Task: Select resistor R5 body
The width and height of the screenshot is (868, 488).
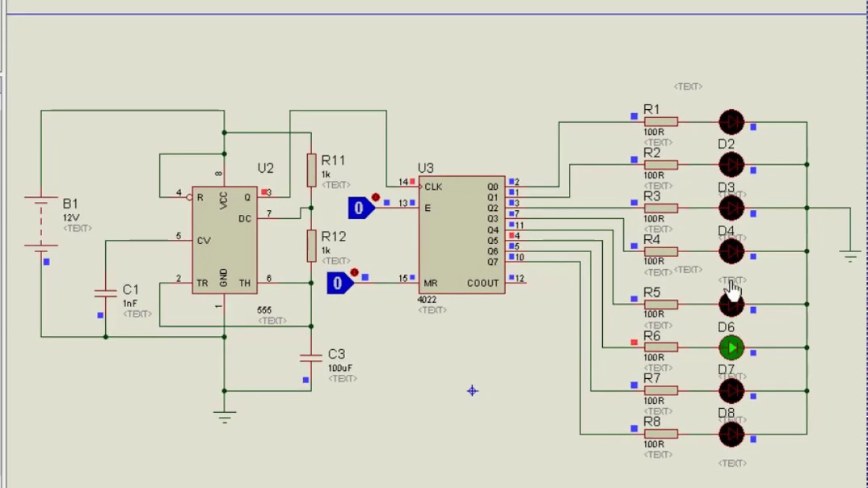Action: pyautogui.click(x=660, y=304)
